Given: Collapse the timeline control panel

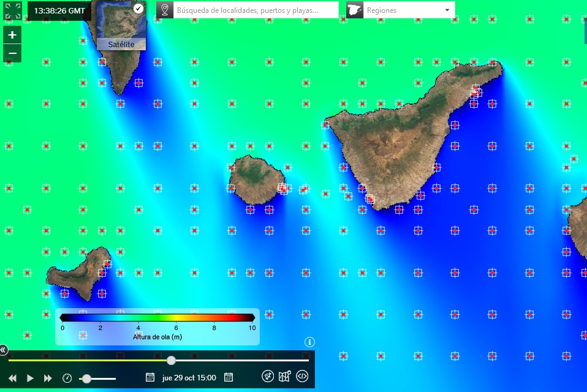Looking at the screenshot, I should pyautogui.click(x=4, y=350).
